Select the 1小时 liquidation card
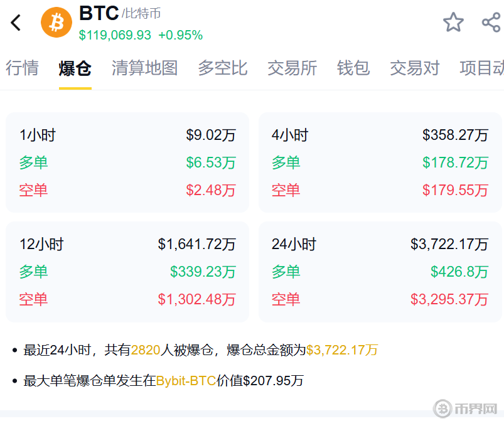Viewport: 504px width, 426px height. [x=127, y=162]
